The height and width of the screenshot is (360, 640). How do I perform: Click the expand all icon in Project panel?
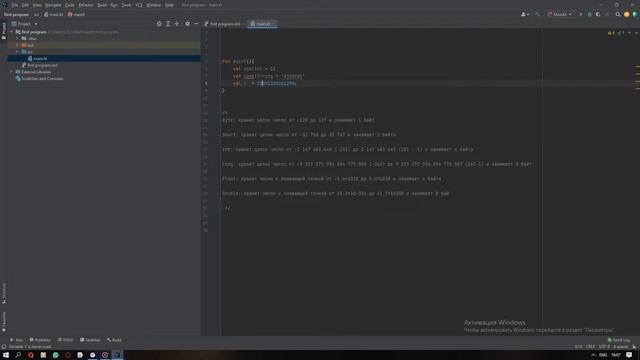coord(168,24)
